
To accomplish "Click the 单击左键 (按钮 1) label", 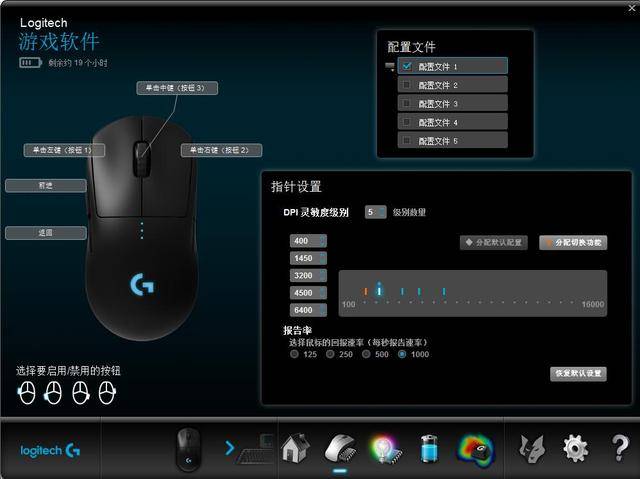I will coord(64,150).
